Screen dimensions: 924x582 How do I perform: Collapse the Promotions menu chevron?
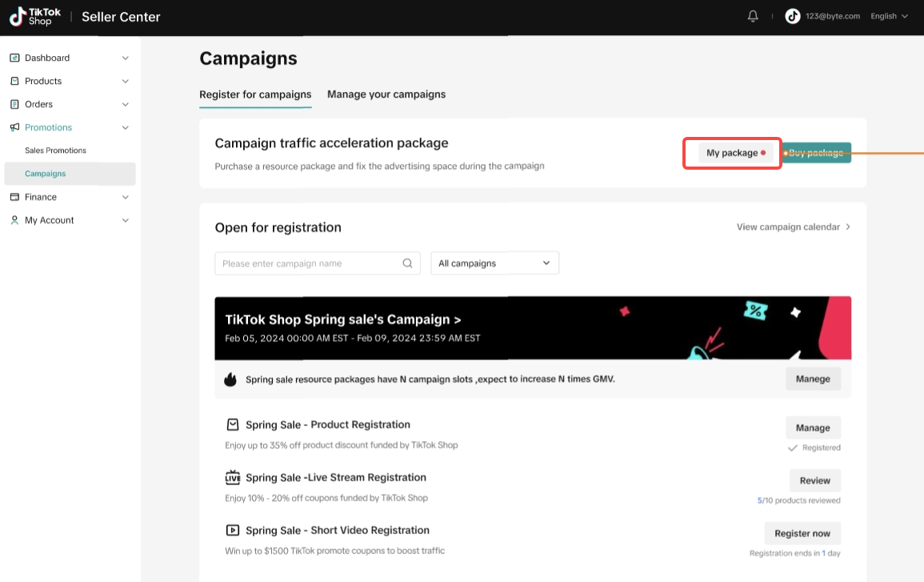point(125,127)
